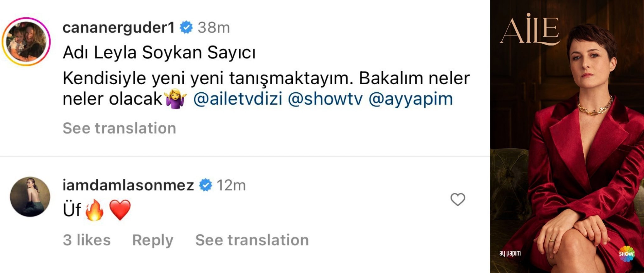Open the @ayyapim mention
The height and width of the screenshot is (273, 644).
click(410, 99)
